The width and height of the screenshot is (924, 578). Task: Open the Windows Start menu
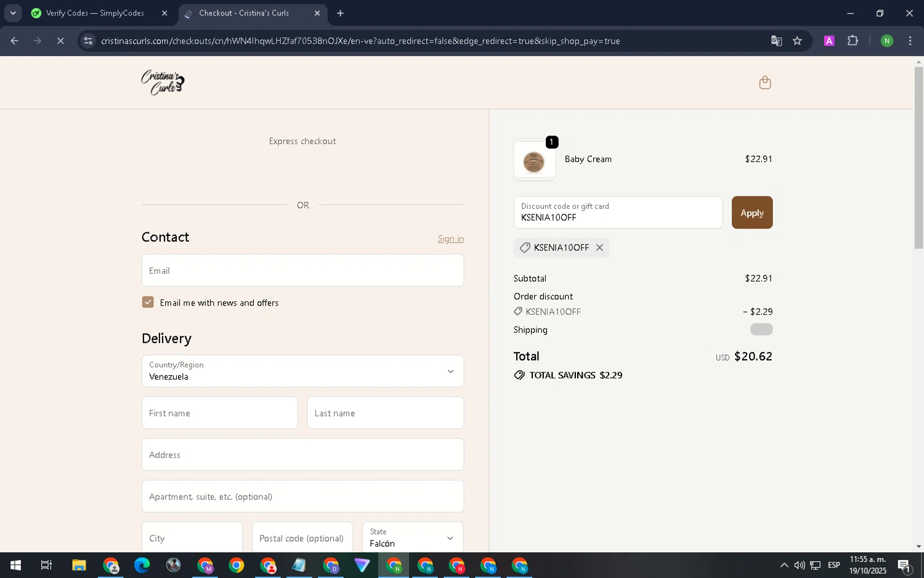(15, 565)
